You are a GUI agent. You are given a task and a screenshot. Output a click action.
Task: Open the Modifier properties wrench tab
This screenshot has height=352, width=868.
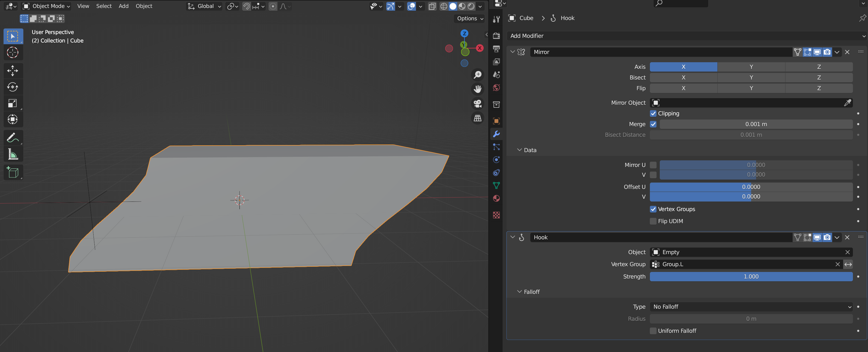point(496,134)
